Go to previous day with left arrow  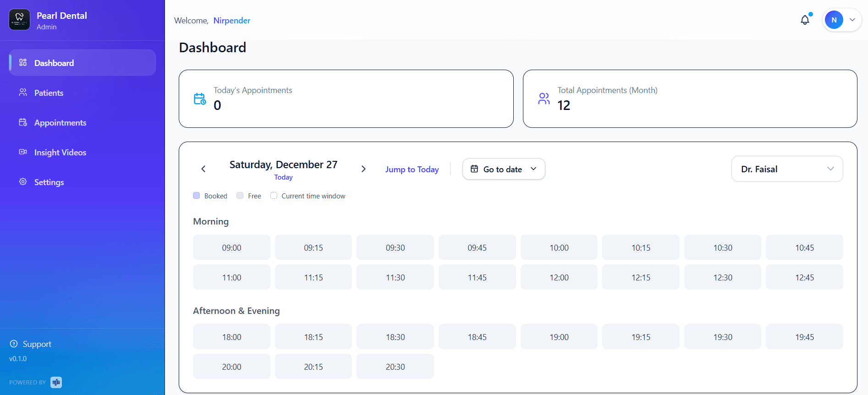tap(203, 169)
